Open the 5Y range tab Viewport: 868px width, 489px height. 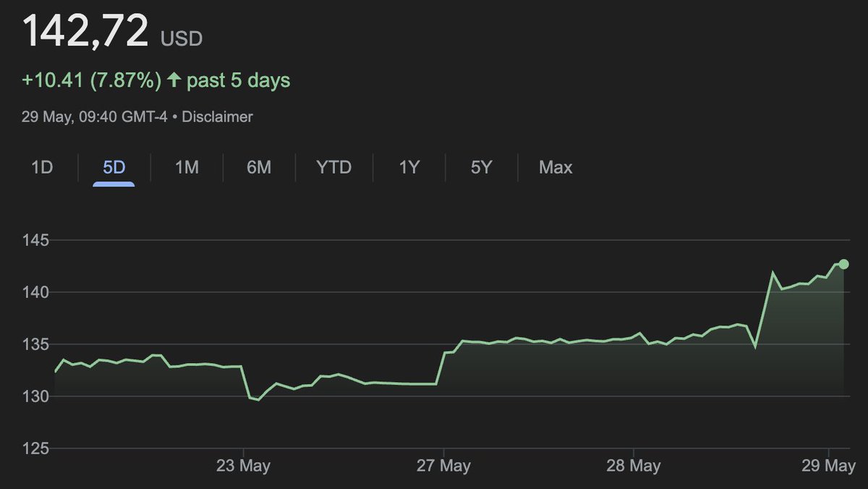click(481, 168)
